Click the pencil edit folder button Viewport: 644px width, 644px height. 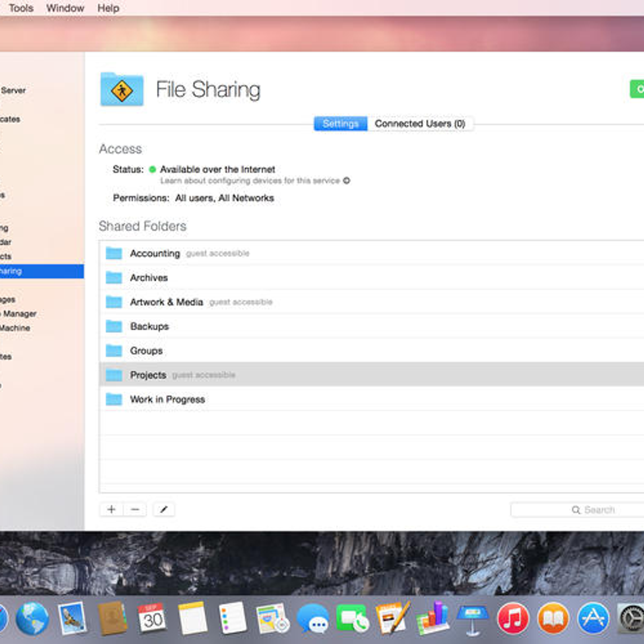pyautogui.click(x=164, y=510)
